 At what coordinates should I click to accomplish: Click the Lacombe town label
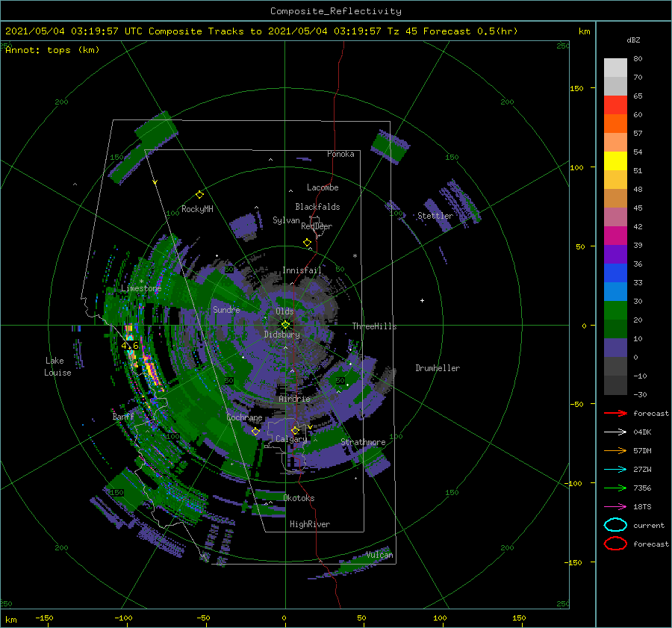coord(323,187)
